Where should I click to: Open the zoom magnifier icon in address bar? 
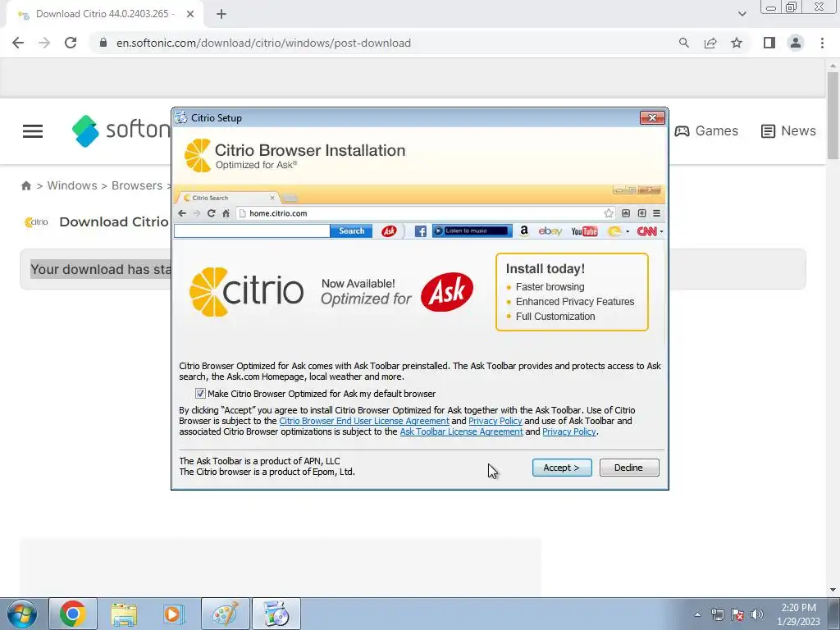683,43
